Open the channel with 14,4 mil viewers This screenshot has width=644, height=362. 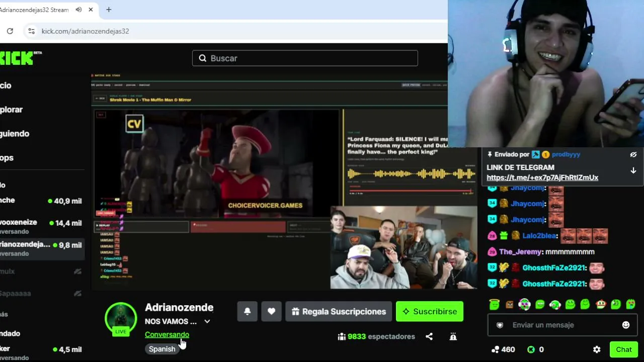tap(42, 226)
